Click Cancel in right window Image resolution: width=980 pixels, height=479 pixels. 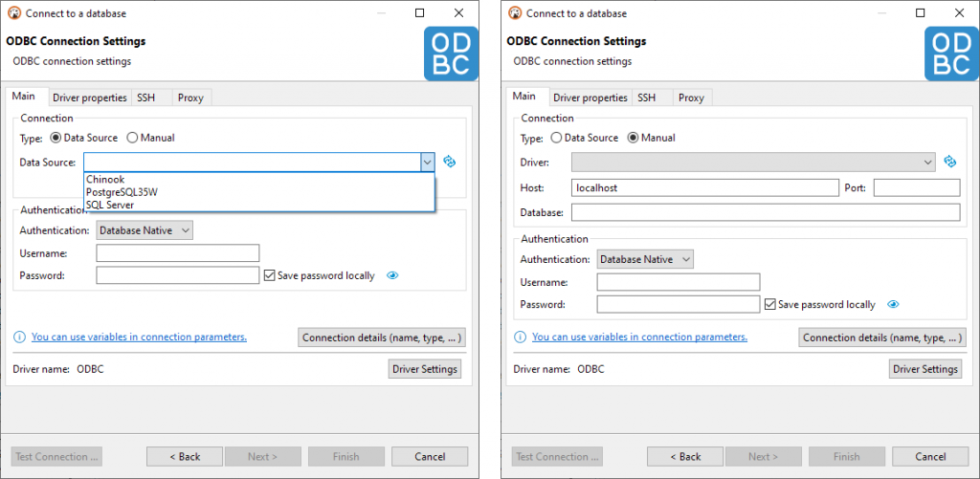click(x=930, y=456)
